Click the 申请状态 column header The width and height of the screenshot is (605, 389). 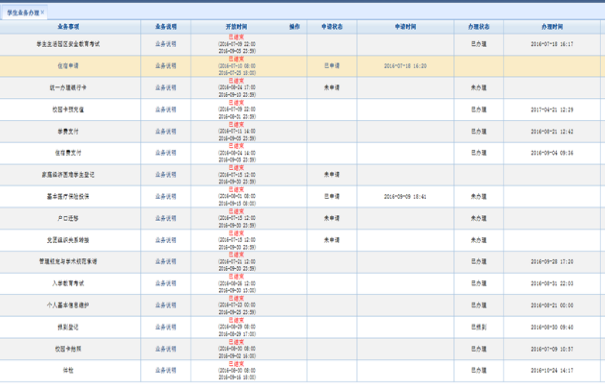[332, 27]
